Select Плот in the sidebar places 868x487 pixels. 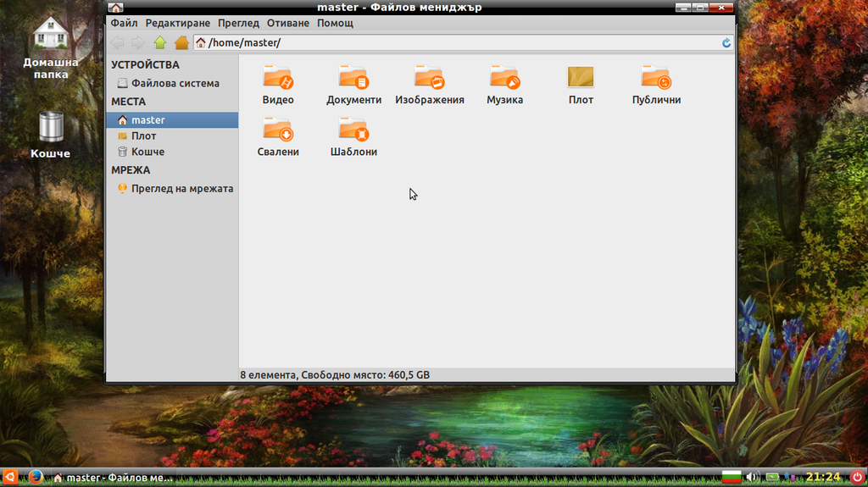pyautogui.click(x=172, y=136)
